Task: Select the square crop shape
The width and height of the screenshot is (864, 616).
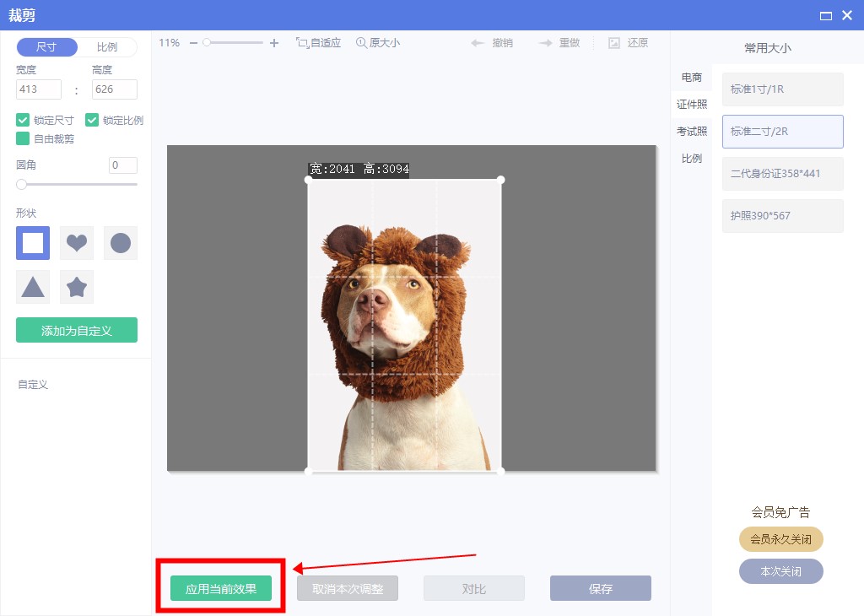Action: 33,243
